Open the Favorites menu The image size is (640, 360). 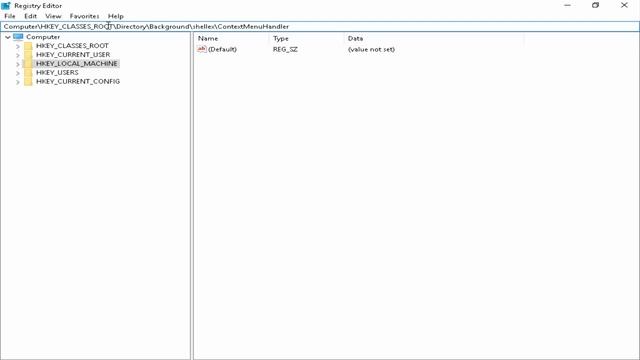tap(84, 16)
